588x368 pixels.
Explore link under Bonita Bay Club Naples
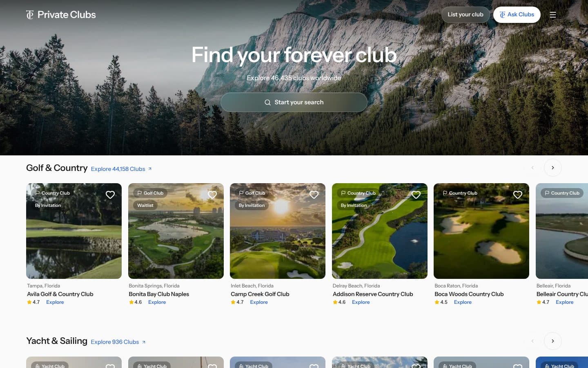click(157, 302)
